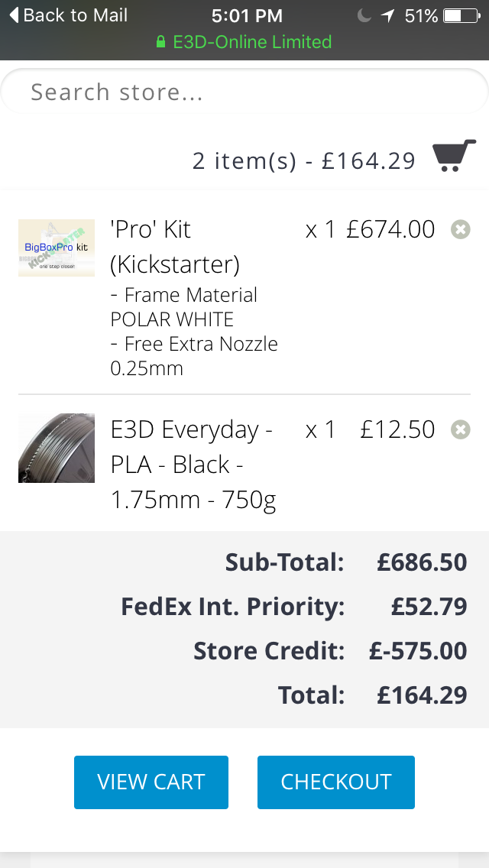Open the shopping cart icon
The width and height of the screenshot is (489, 868).
454,156
